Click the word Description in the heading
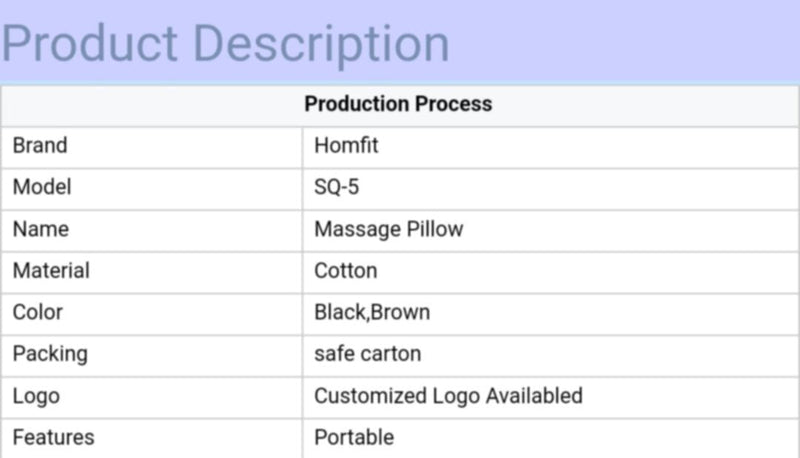This screenshot has height=458, width=800. [x=321, y=44]
